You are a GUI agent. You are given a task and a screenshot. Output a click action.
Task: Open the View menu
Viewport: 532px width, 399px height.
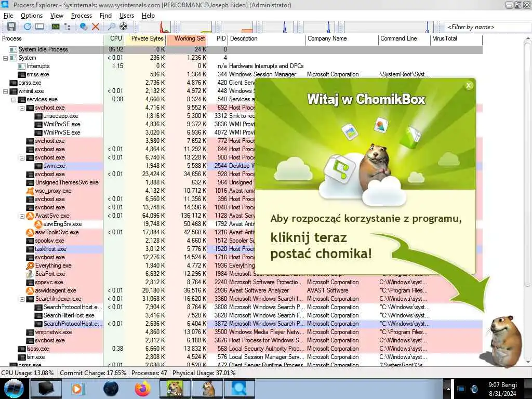point(57,16)
